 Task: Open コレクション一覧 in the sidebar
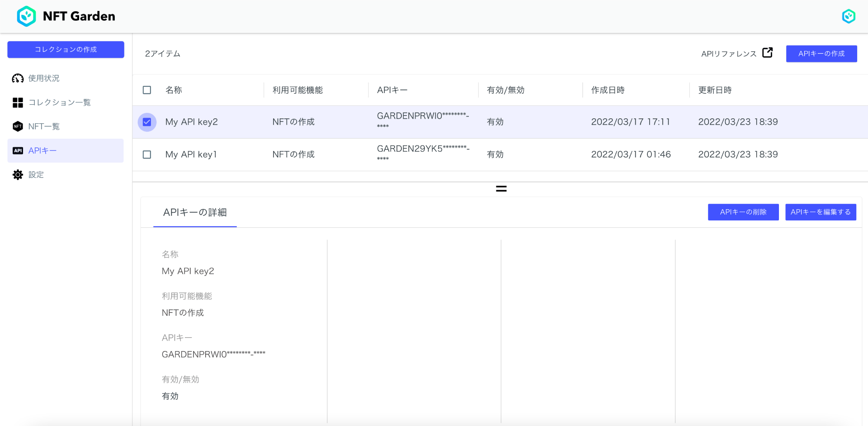coord(60,103)
